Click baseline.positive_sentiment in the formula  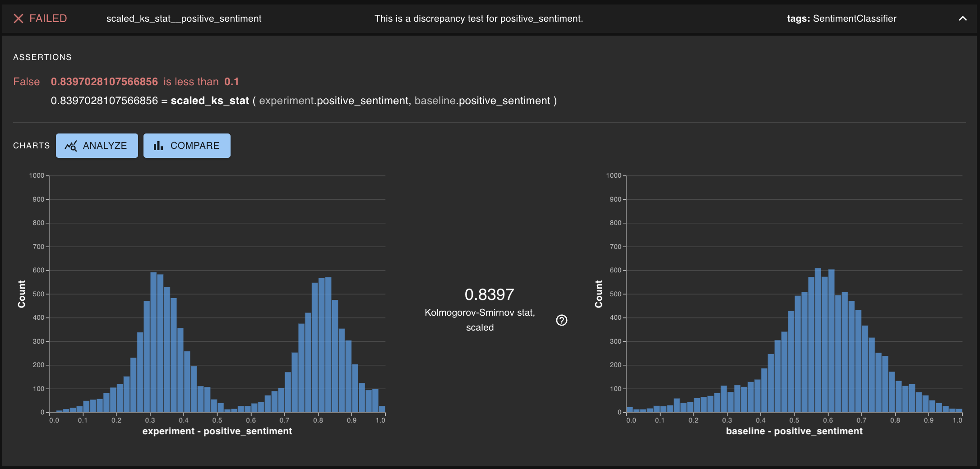click(482, 101)
